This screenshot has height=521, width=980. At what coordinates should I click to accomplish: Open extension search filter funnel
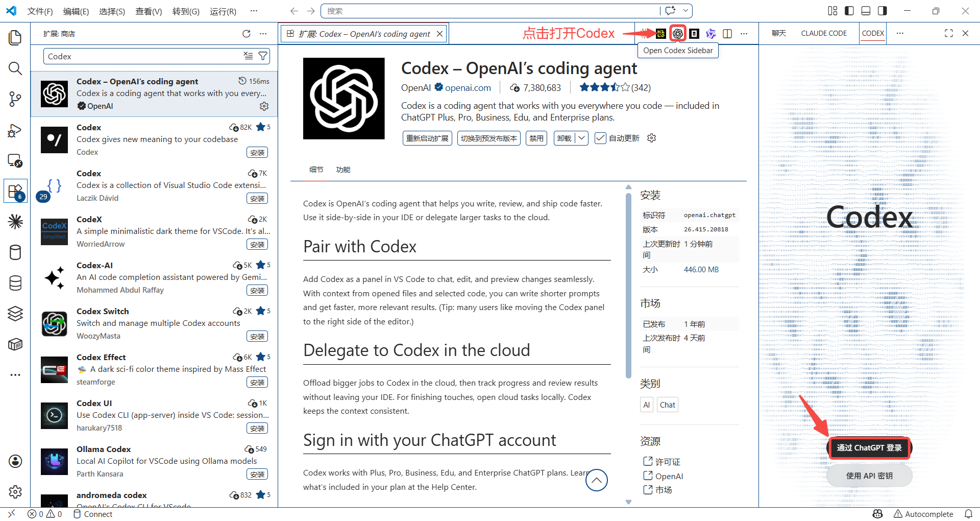click(x=263, y=56)
